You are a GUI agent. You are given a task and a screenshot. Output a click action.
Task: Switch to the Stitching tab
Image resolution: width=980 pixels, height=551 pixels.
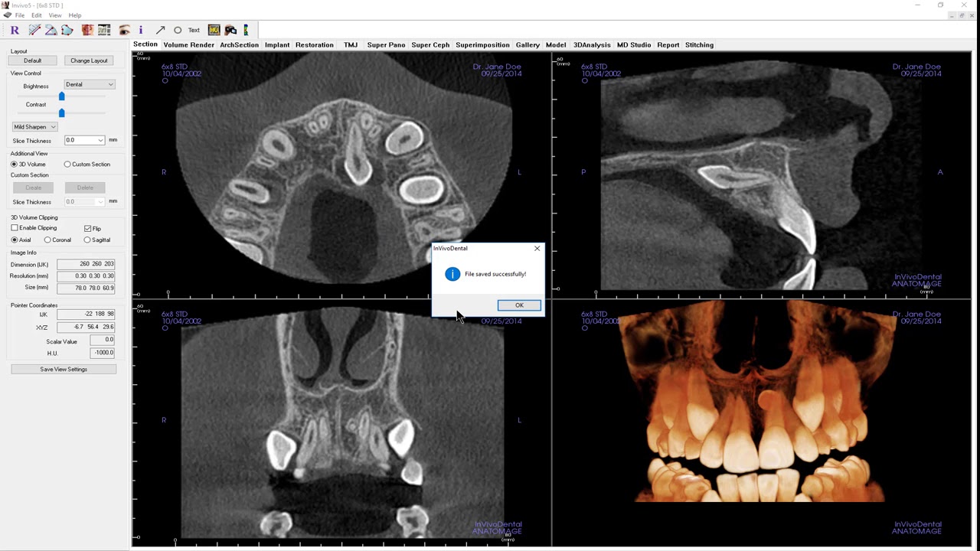click(x=699, y=45)
